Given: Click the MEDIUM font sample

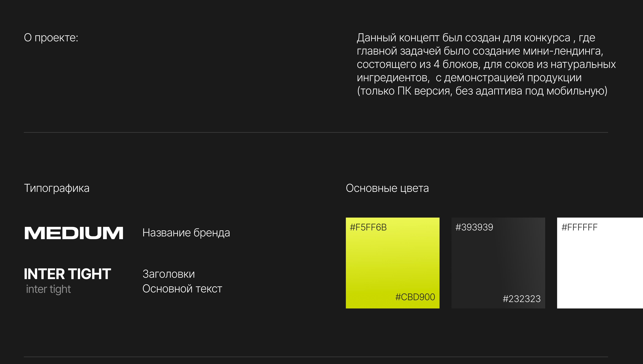Looking at the screenshot, I should (74, 233).
